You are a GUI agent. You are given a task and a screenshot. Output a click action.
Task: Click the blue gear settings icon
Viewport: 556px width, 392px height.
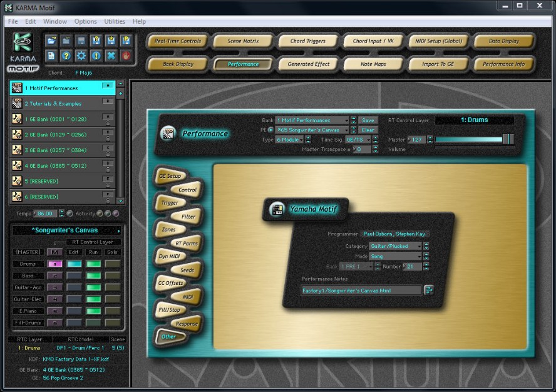click(81, 56)
